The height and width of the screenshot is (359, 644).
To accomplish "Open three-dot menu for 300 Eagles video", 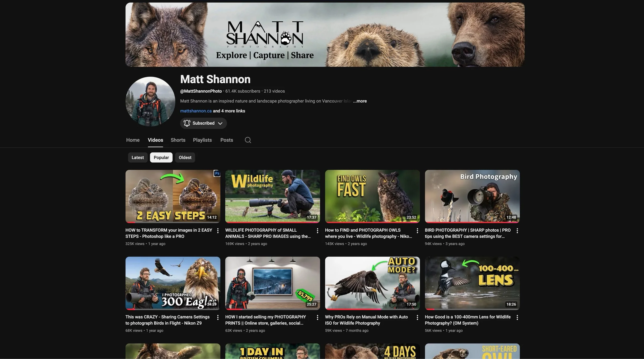I will tap(218, 317).
